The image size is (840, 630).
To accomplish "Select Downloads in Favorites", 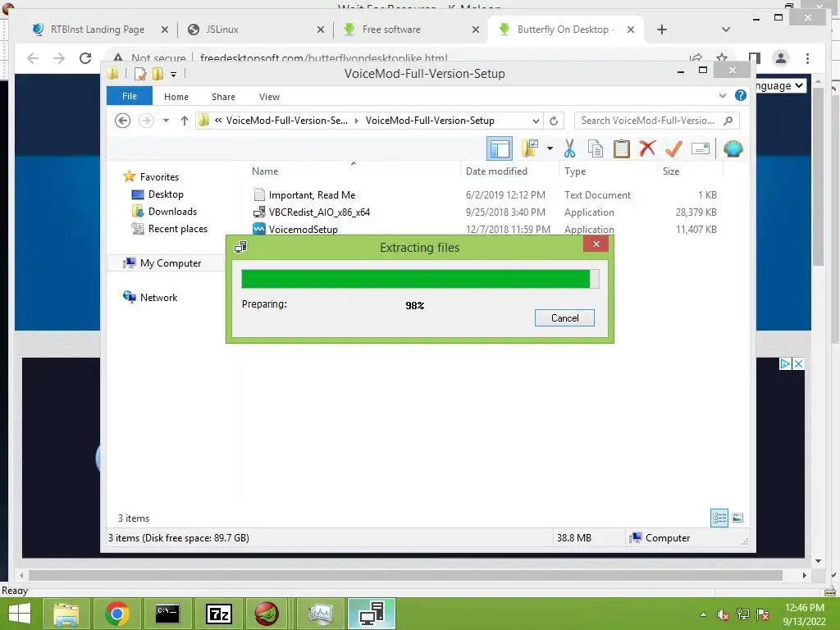I will [172, 212].
